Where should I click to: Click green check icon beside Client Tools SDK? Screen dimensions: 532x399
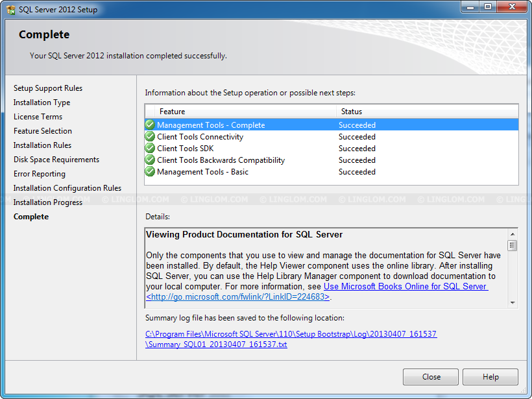pyautogui.click(x=150, y=149)
